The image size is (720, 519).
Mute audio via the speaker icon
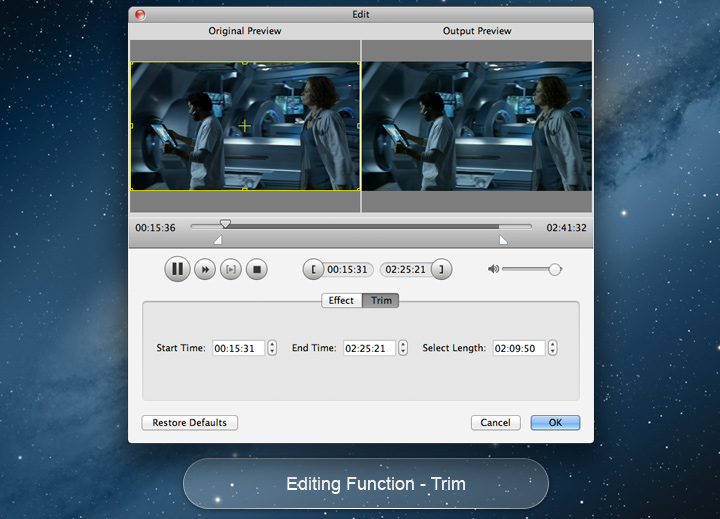(x=493, y=269)
